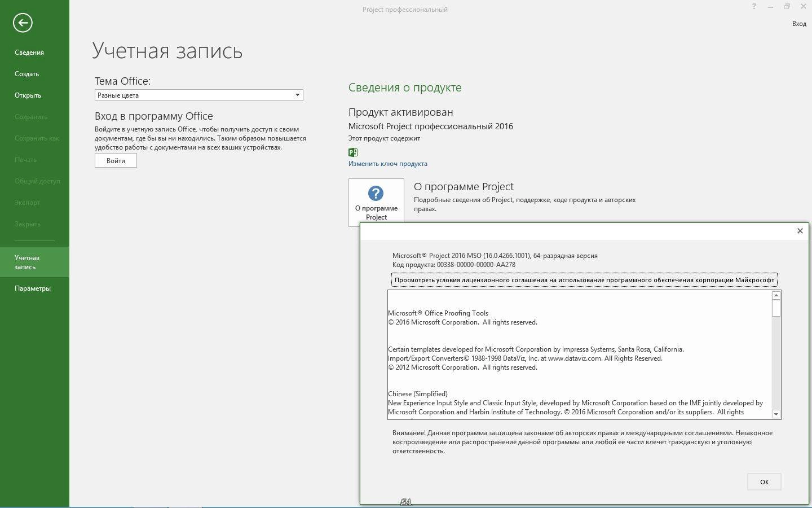
Task: Click the Вход link at top right
Action: (x=798, y=24)
